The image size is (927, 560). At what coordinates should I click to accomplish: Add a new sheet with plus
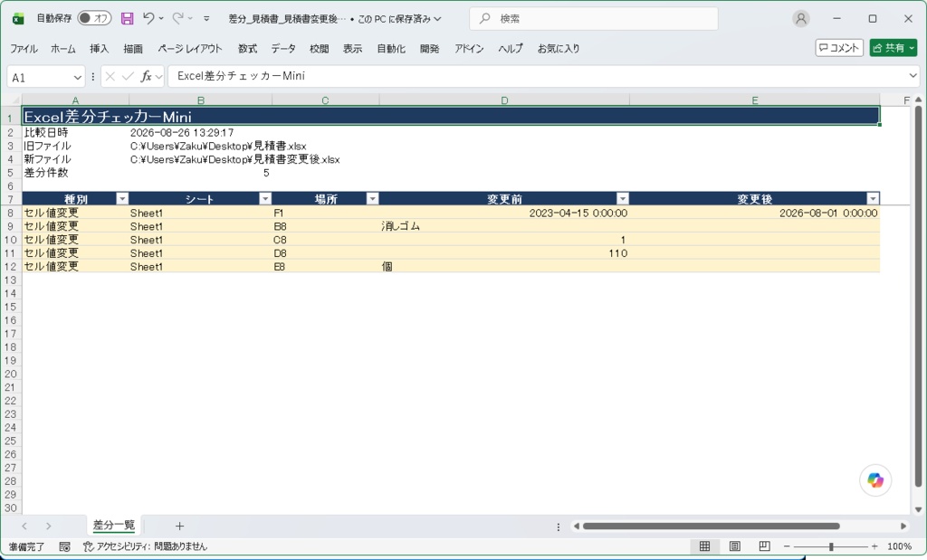(x=180, y=526)
